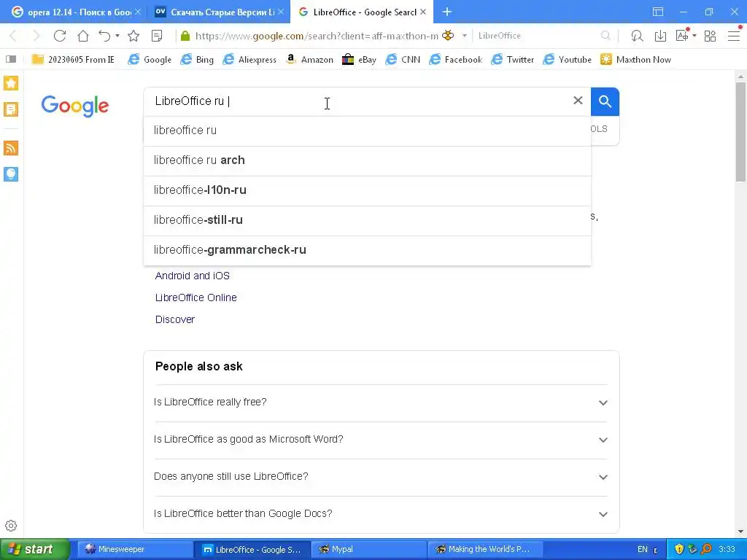747x560 pixels.
Task: Click the magnifier in the LibreOffice search box
Action: coord(605,36)
